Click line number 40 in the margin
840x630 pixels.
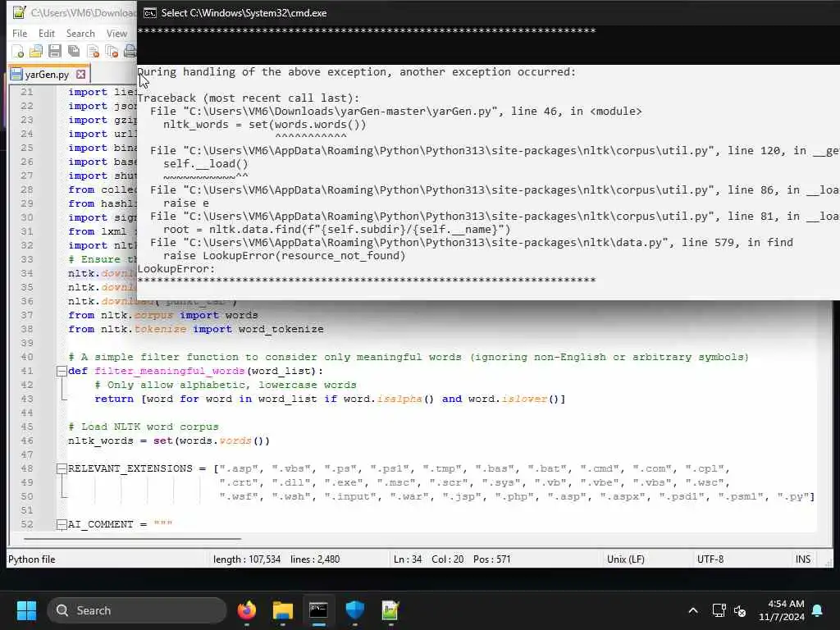click(x=27, y=357)
